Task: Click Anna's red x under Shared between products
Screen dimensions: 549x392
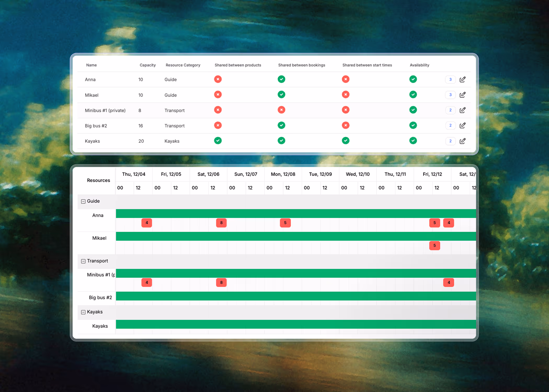Action: (x=218, y=79)
